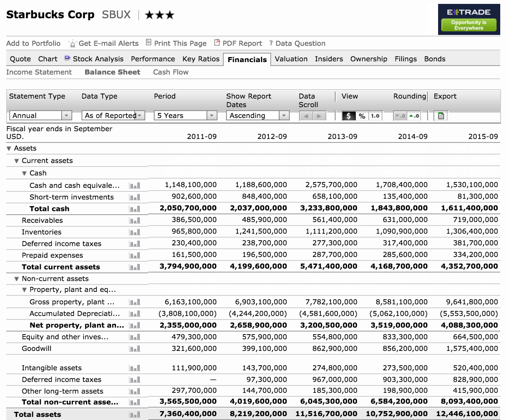Open the Valuation tab
The width and height of the screenshot is (508, 420).
[291, 59]
